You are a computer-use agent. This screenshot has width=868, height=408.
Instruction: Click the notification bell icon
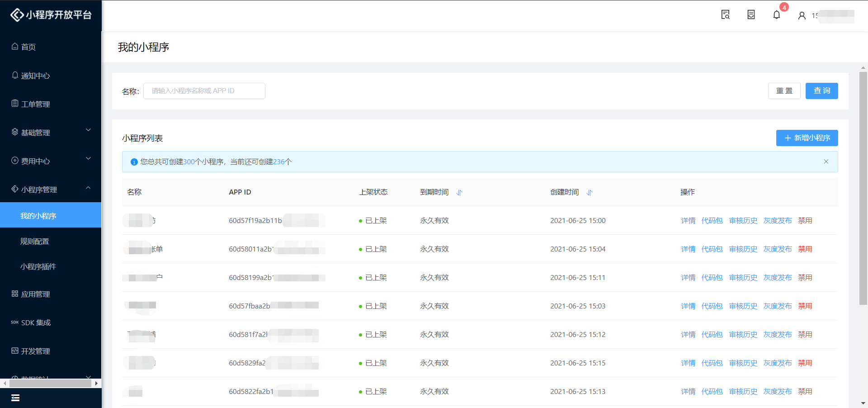[x=776, y=15]
